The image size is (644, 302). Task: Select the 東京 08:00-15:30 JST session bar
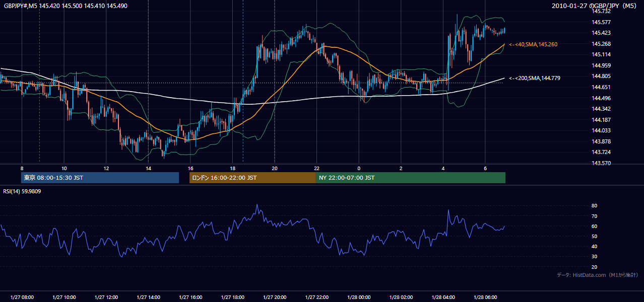click(x=100, y=178)
